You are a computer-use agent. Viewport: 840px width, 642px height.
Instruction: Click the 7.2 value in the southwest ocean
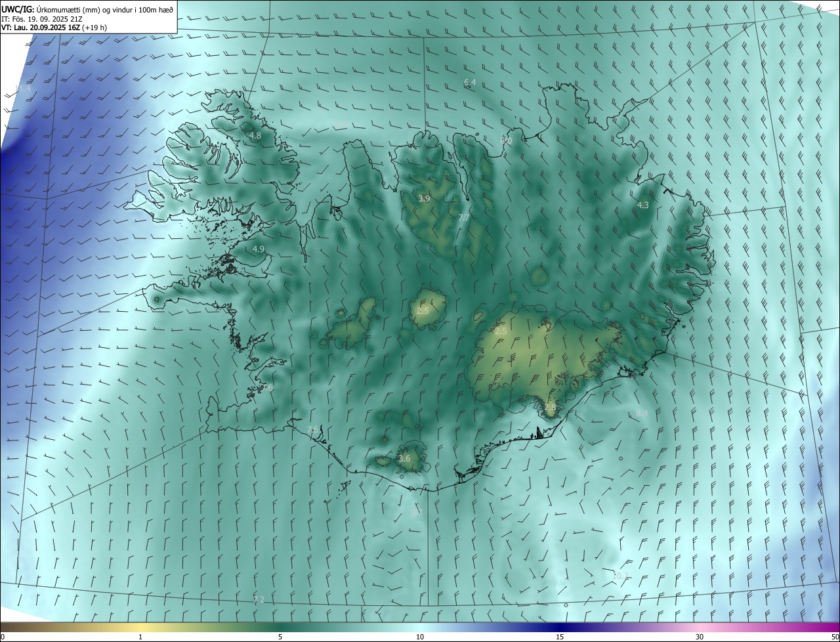click(259, 599)
